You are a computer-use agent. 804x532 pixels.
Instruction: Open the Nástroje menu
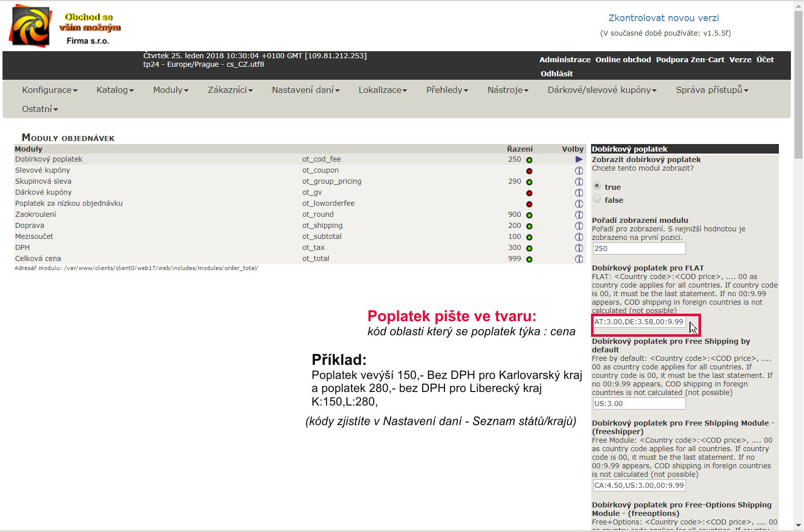[508, 90]
